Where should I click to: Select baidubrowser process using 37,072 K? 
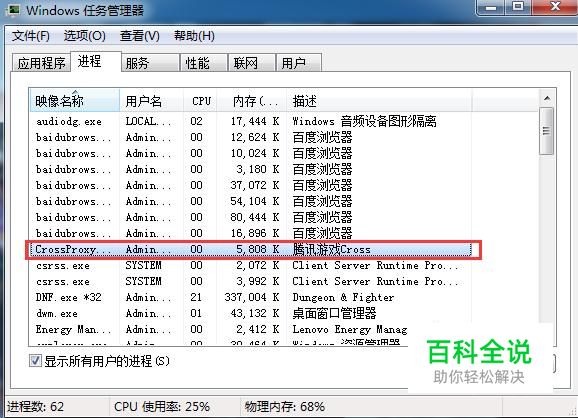point(250,185)
